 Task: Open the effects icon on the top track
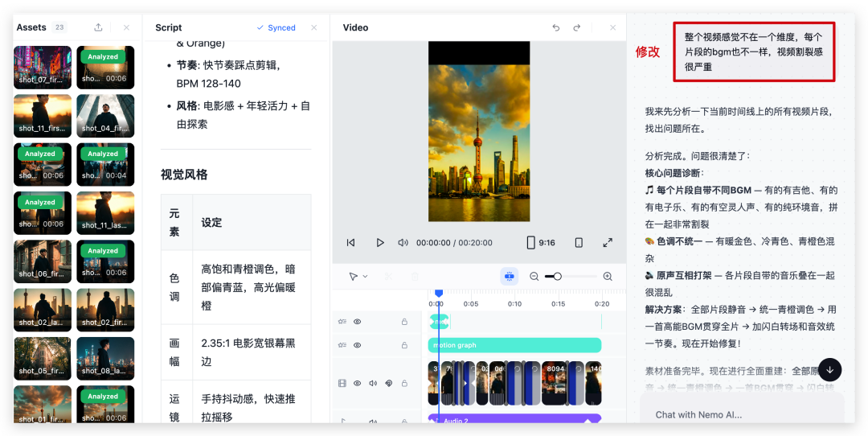point(342,321)
